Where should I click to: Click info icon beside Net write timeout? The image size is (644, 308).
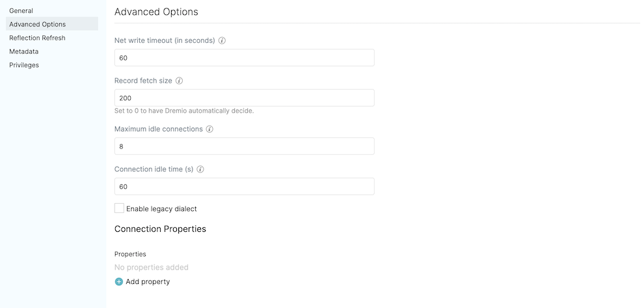222,40
